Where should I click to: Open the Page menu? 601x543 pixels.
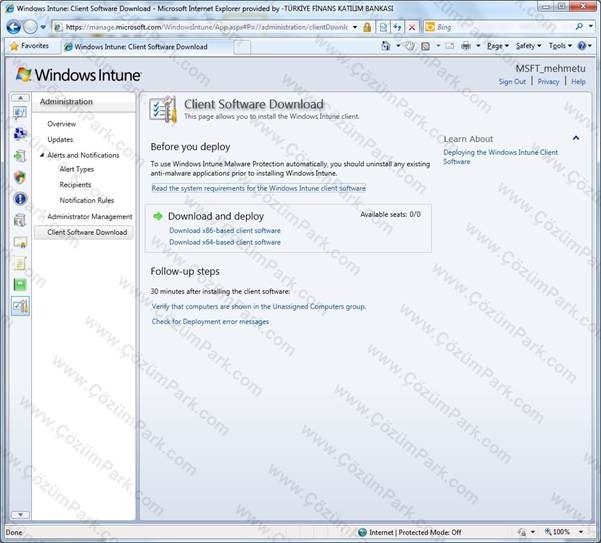(x=498, y=46)
